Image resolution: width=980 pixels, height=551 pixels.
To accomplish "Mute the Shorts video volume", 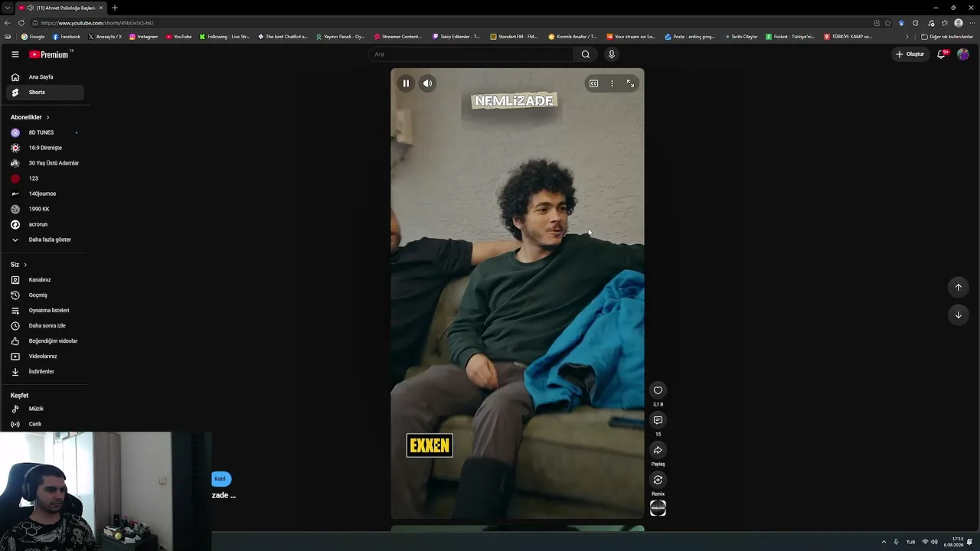I will click(428, 83).
